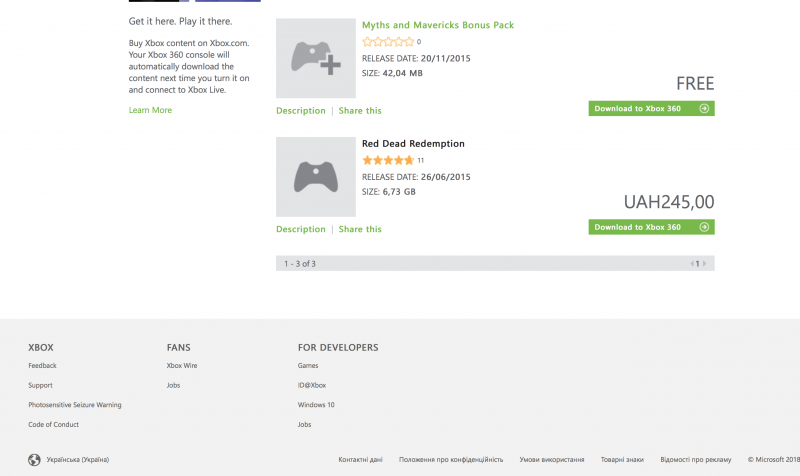Image resolution: width=800 pixels, height=476 pixels.
Task: Open Xbox Wire under Fans
Action: (182, 365)
